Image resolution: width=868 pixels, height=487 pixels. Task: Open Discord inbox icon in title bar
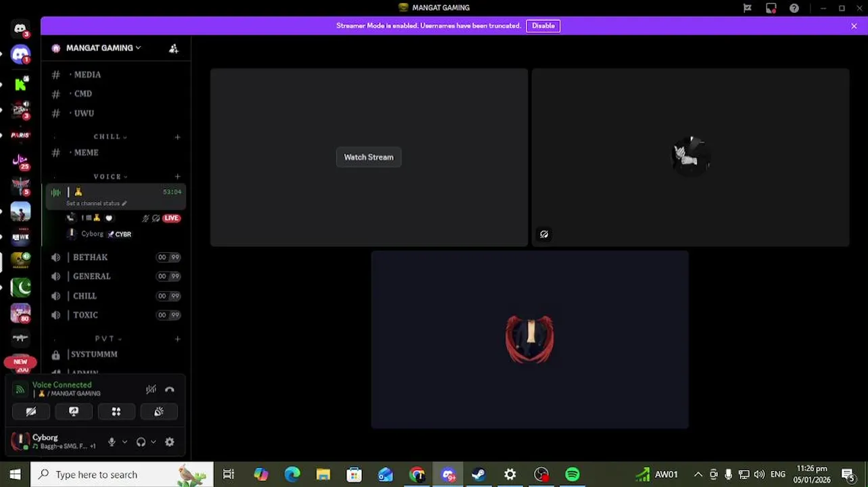[771, 8]
